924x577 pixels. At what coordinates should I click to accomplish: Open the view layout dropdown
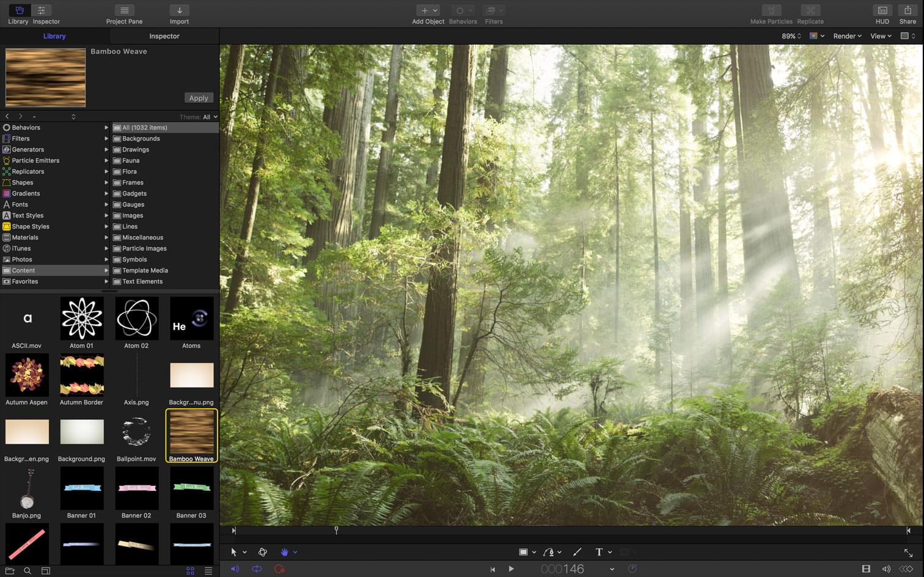pyautogui.click(x=908, y=36)
